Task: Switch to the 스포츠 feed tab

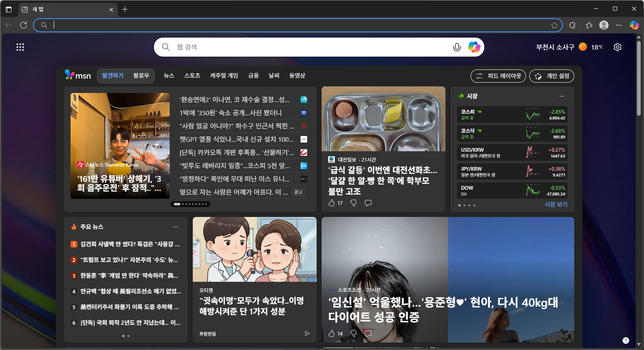Action: (x=192, y=76)
